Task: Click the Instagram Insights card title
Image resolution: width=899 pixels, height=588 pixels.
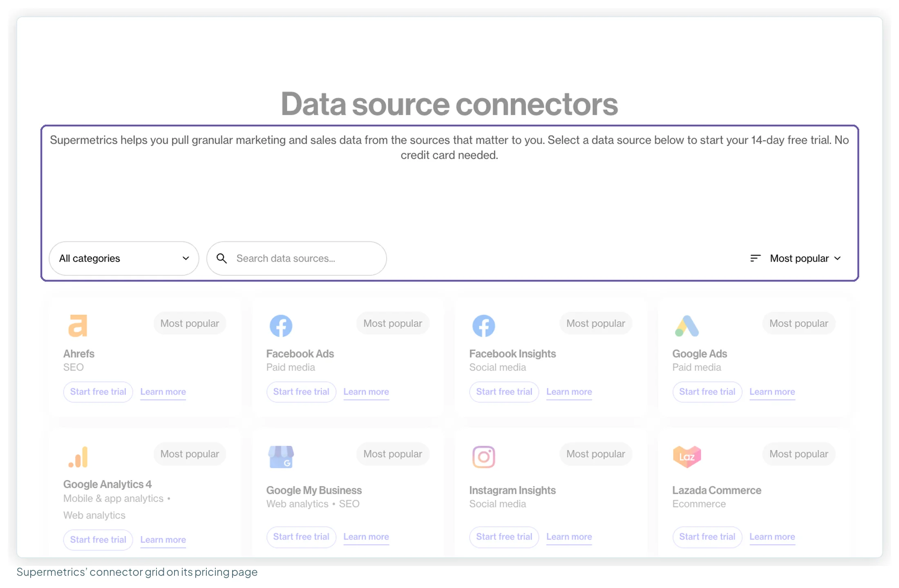Action: pyautogui.click(x=512, y=490)
